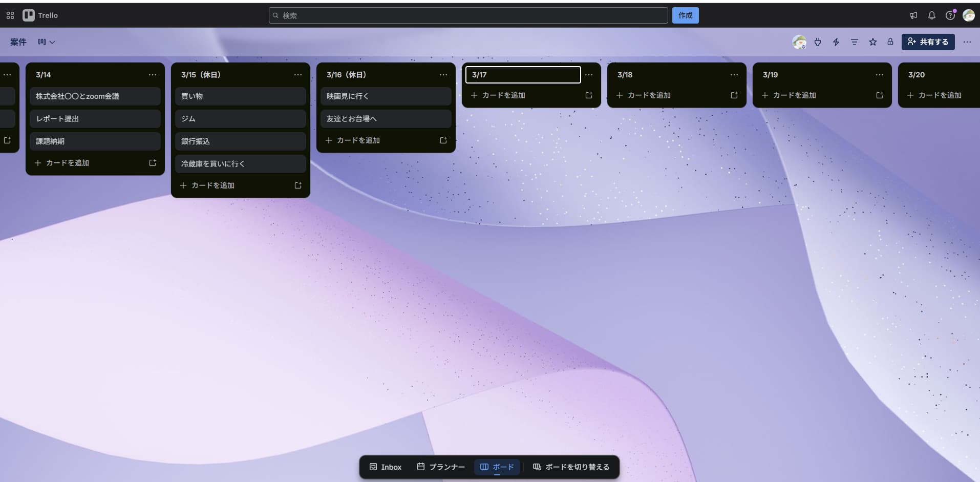Click the create-from-template icon in 3/17 list
The image size is (980, 482).
click(588, 95)
